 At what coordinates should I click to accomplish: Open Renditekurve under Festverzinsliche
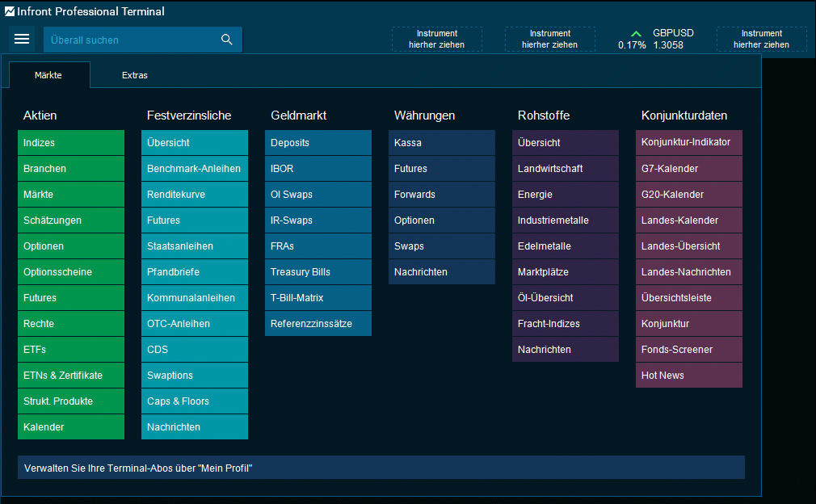[195, 195]
